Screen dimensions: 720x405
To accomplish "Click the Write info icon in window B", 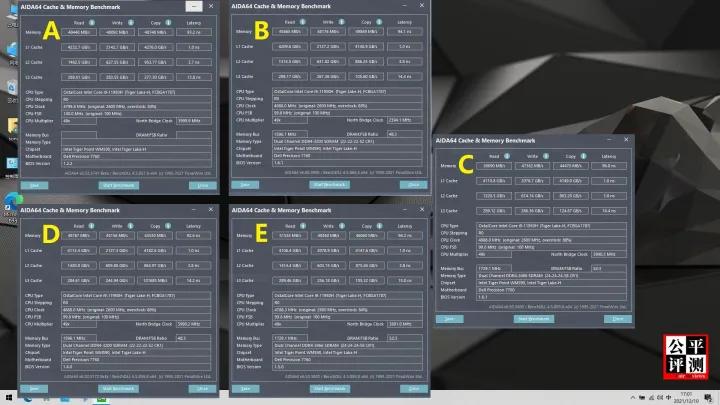I will pyautogui.click(x=342, y=22).
